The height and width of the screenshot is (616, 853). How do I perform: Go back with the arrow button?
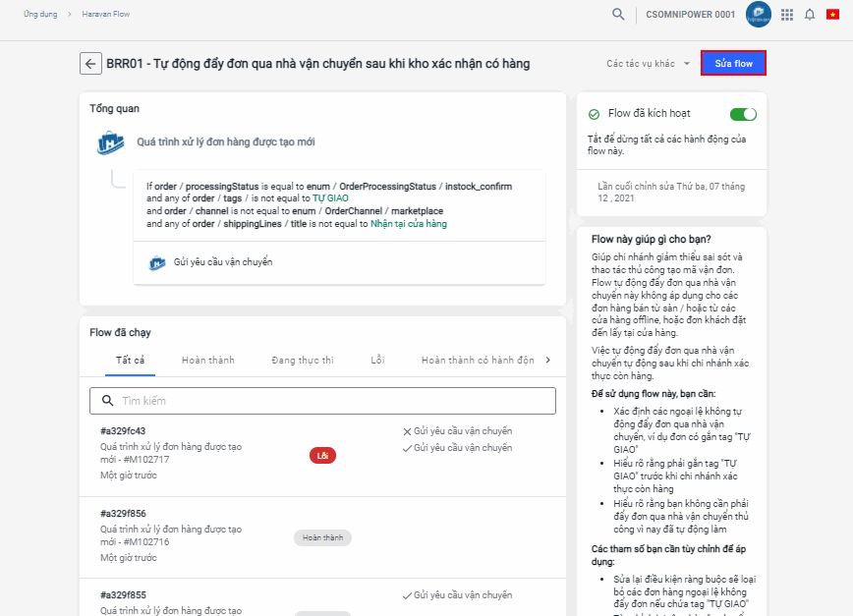pos(90,64)
